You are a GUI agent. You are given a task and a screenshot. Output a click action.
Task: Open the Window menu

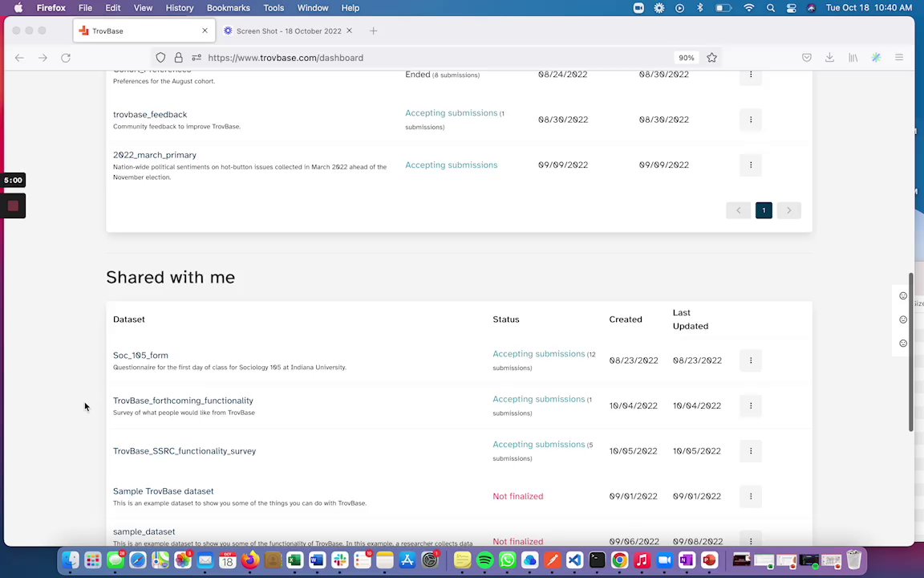click(312, 8)
